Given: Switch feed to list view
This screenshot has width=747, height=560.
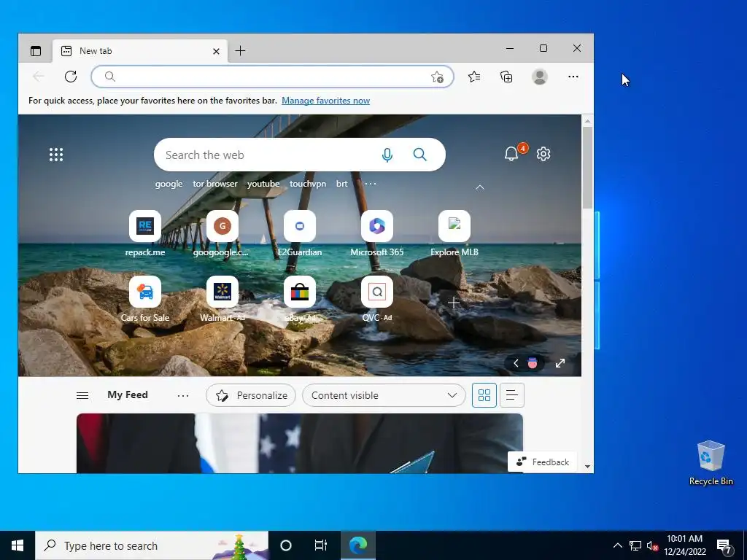Looking at the screenshot, I should (x=511, y=395).
